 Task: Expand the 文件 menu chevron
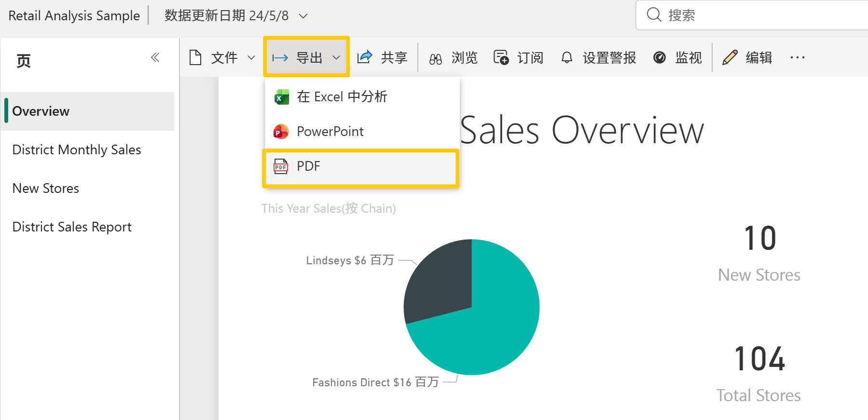[251, 57]
